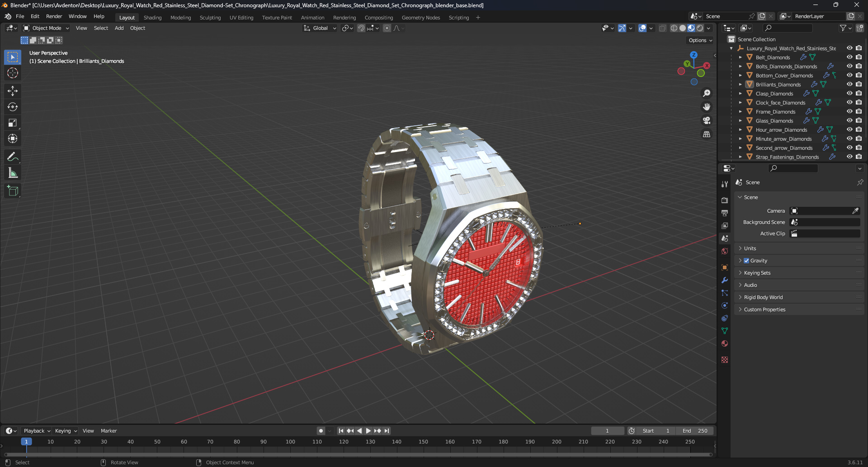Open the Marker menu in timeline
The width and height of the screenshot is (868, 467).
[x=108, y=431]
